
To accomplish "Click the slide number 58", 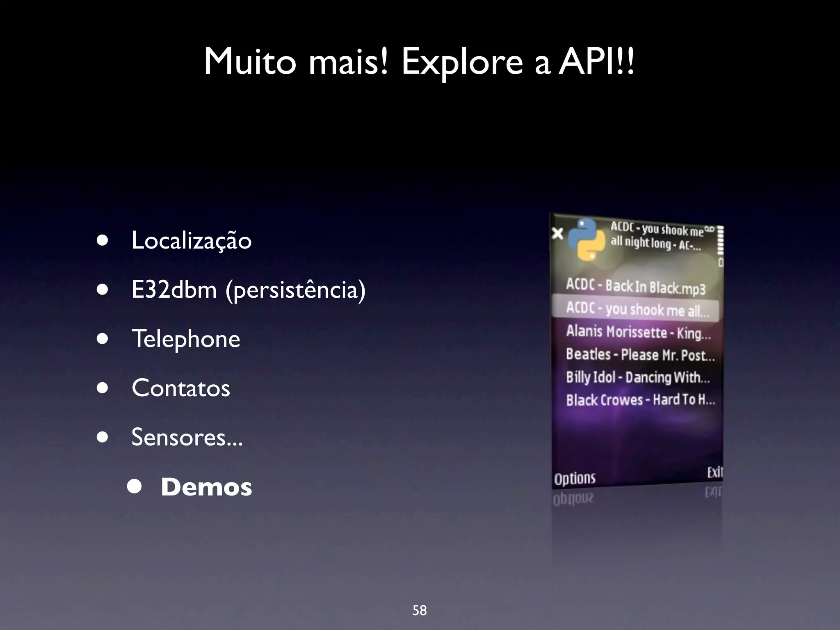I will [420, 610].
